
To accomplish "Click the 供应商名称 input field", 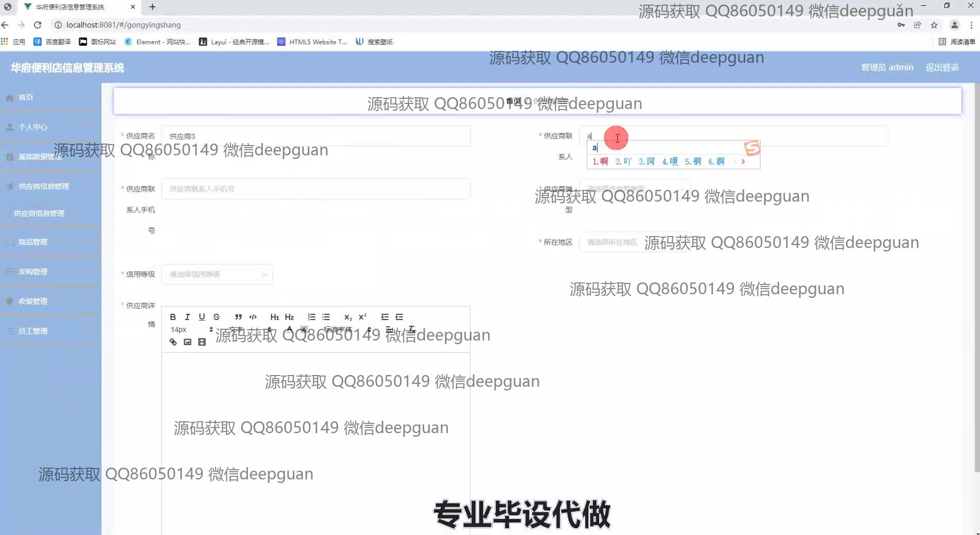I will (x=316, y=136).
